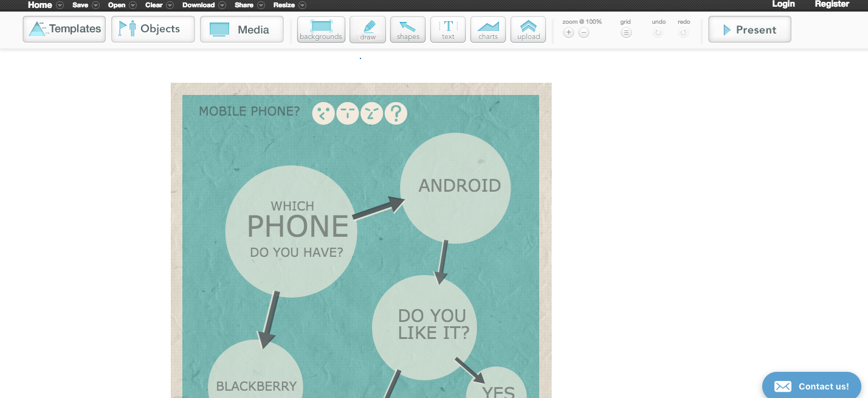Click the Login link
868x398 pixels.
tap(784, 4)
